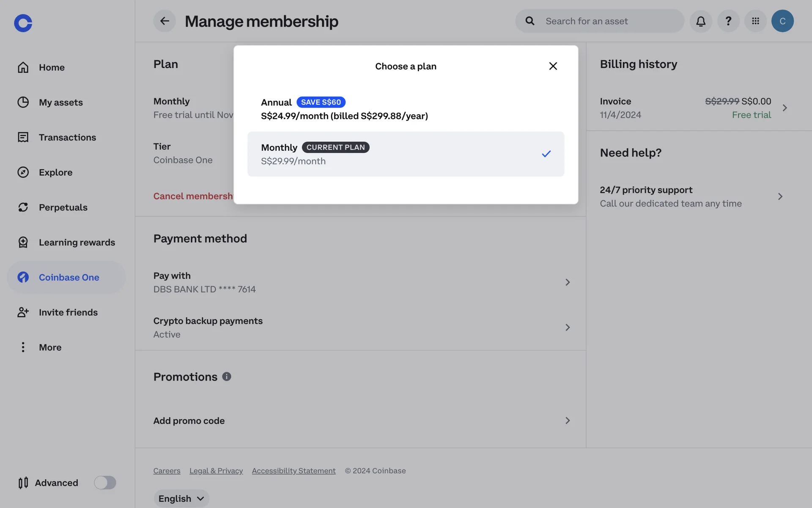The image size is (812, 508).
Task: Open the Accessibility Statement link
Action: (294, 471)
